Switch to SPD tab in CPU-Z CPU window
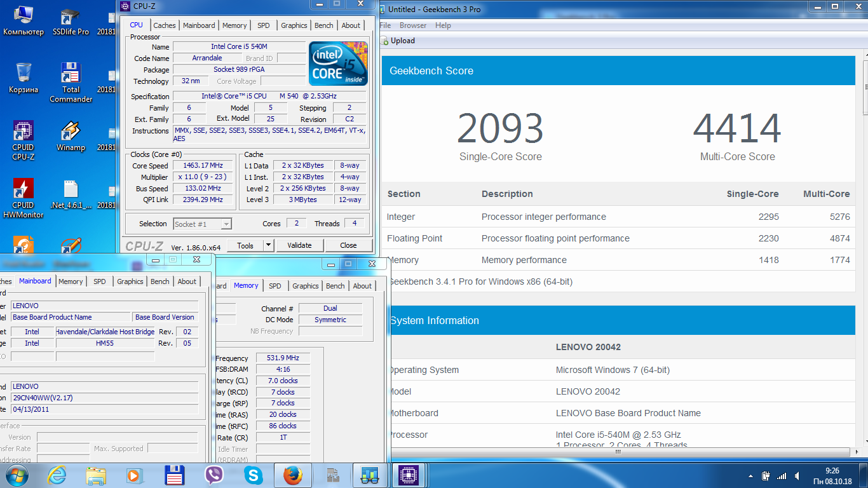The width and height of the screenshot is (868, 488). pyautogui.click(x=264, y=25)
